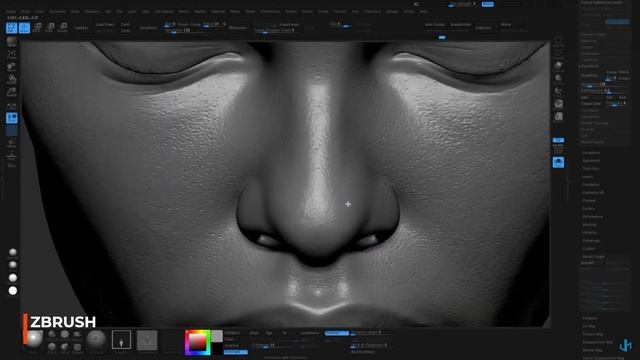The width and height of the screenshot is (640, 360).
Task: Click the seventh right shelf icon
Action: 558,117
